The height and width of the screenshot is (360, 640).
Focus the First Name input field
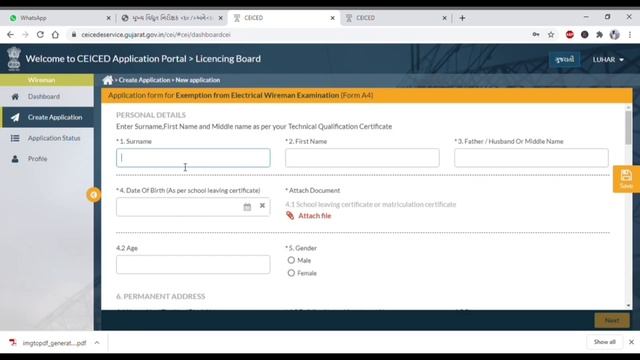pos(362,158)
